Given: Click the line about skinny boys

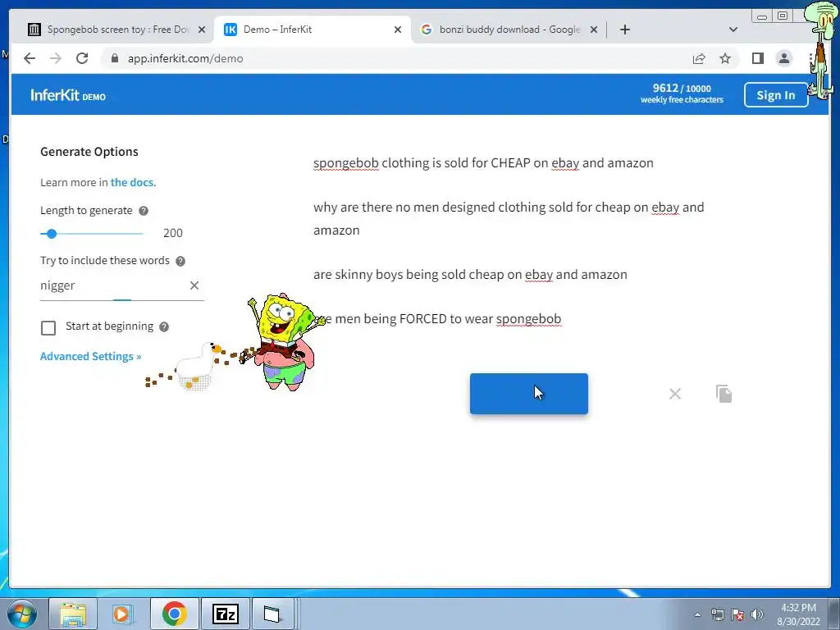Looking at the screenshot, I should coord(470,274).
